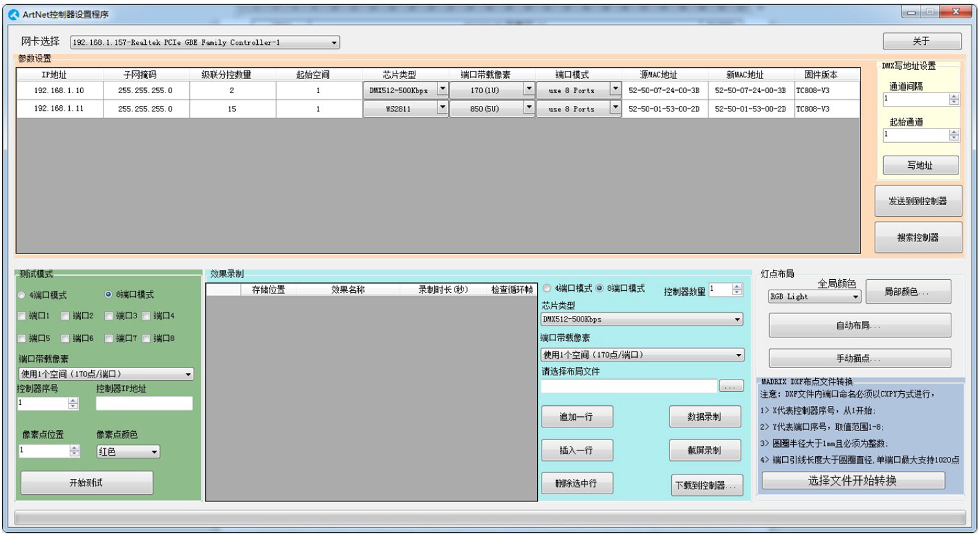The height and width of the screenshot is (537, 980).
Task: Click 手动描点... button
Action: 860,359
